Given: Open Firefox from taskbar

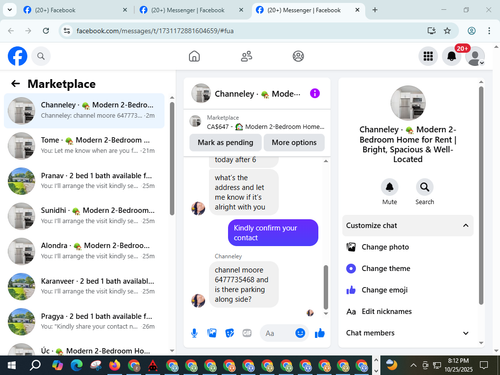Looking at the screenshot, I should pyautogui.click(x=115, y=365).
